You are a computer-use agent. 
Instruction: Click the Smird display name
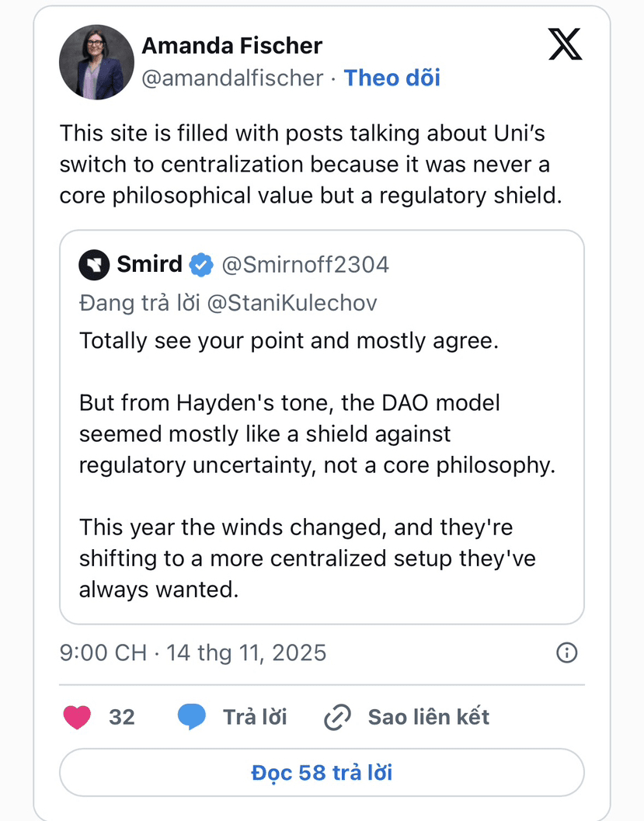coord(149,266)
